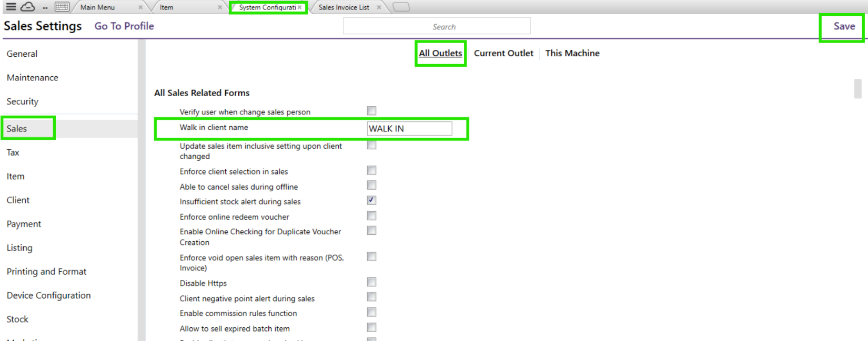Tick Enforce client selection in sales

371,170
